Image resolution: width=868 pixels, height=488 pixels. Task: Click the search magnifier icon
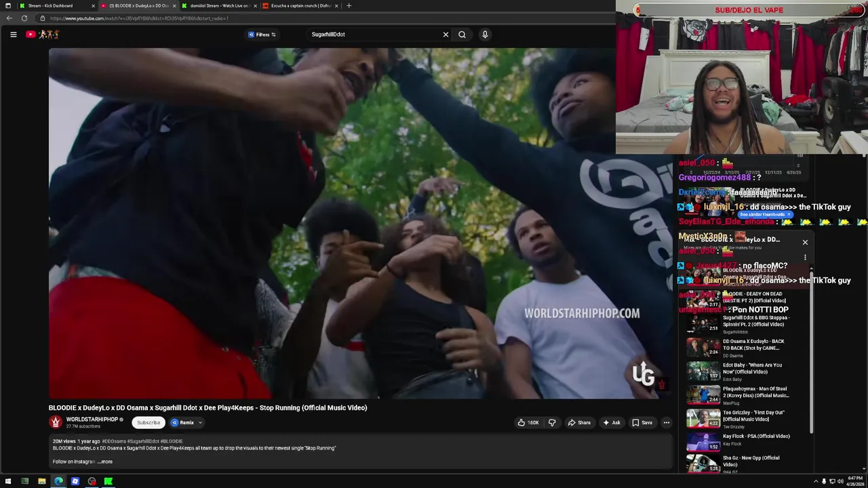point(462,35)
